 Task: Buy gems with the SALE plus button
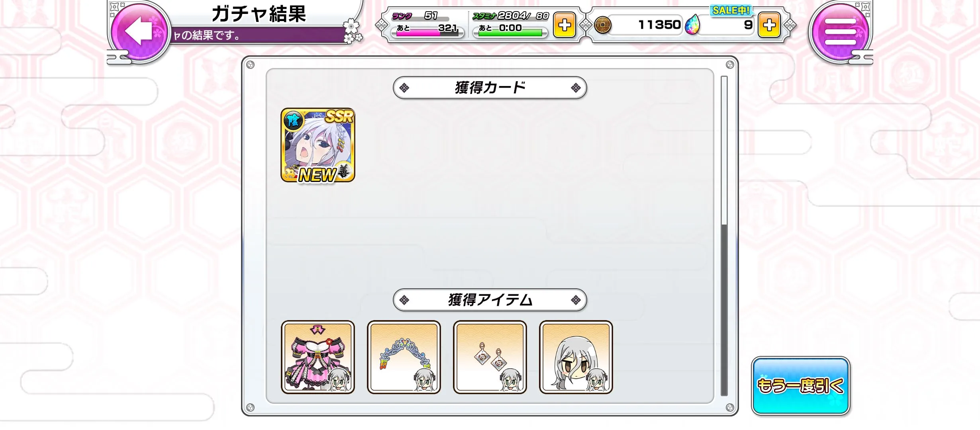point(769,25)
